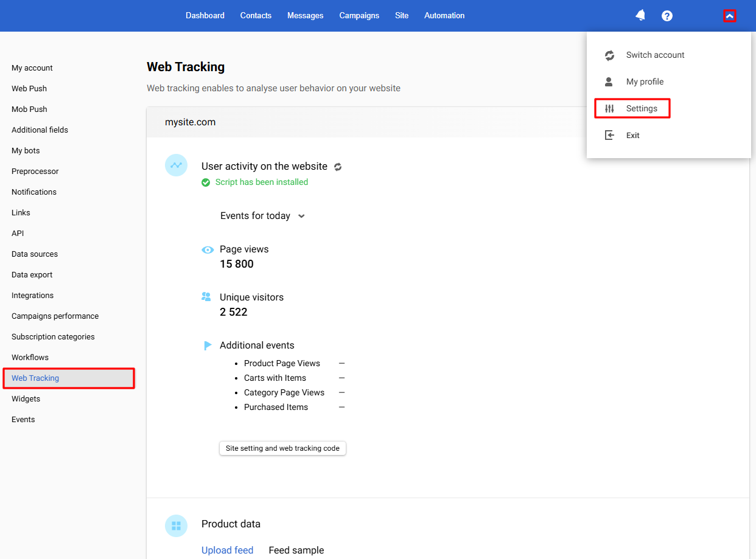756x559 pixels.
Task: Open the Site menu
Action: [x=402, y=16]
